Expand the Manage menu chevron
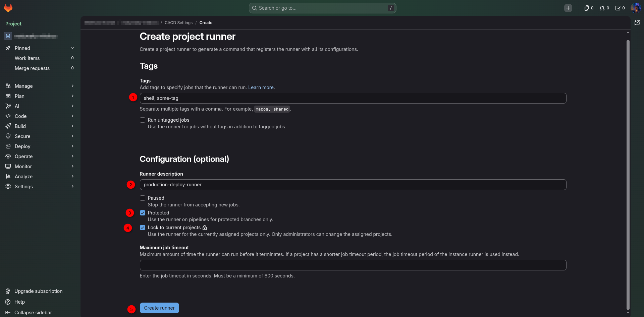 (x=72, y=86)
